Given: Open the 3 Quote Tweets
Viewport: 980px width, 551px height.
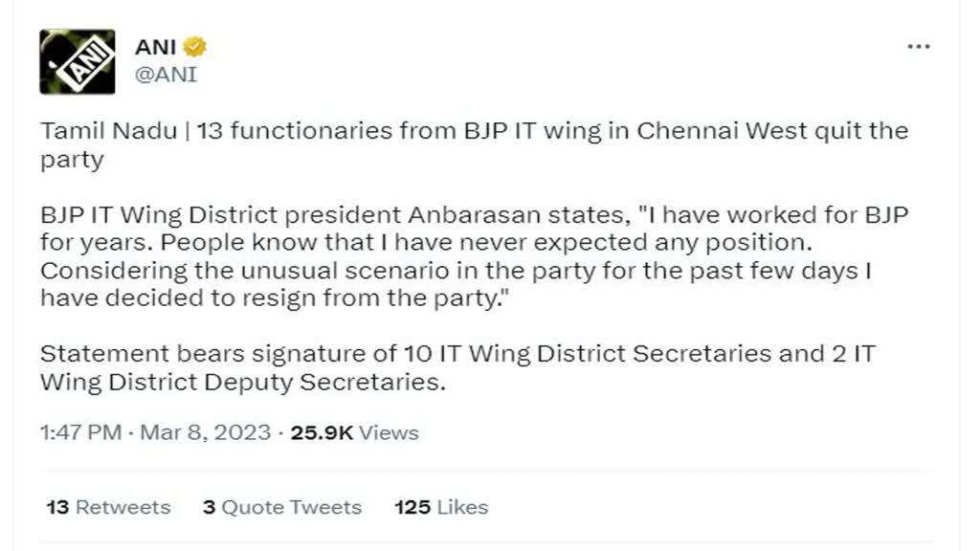Looking at the screenshot, I should point(282,507).
